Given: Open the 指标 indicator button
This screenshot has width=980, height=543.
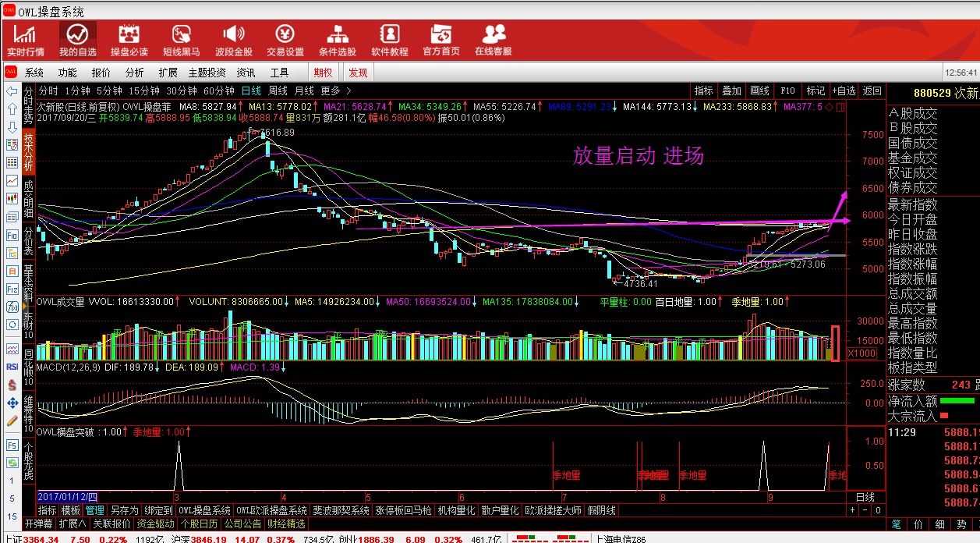Looking at the screenshot, I should (704, 90).
